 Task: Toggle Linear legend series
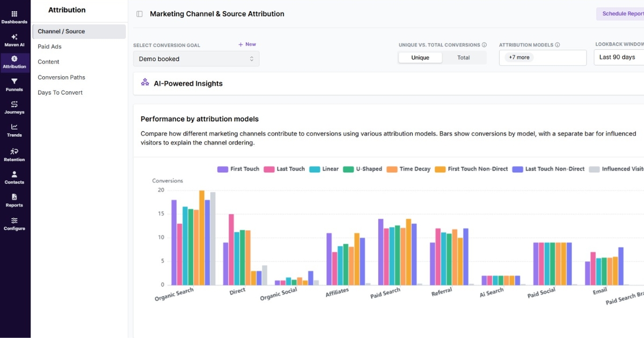(x=324, y=169)
